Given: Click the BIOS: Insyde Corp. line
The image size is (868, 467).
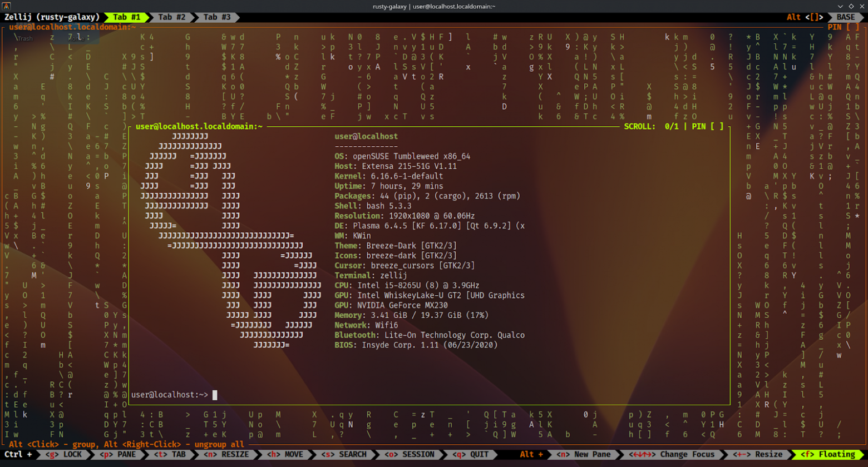Looking at the screenshot, I should pos(416,346).
